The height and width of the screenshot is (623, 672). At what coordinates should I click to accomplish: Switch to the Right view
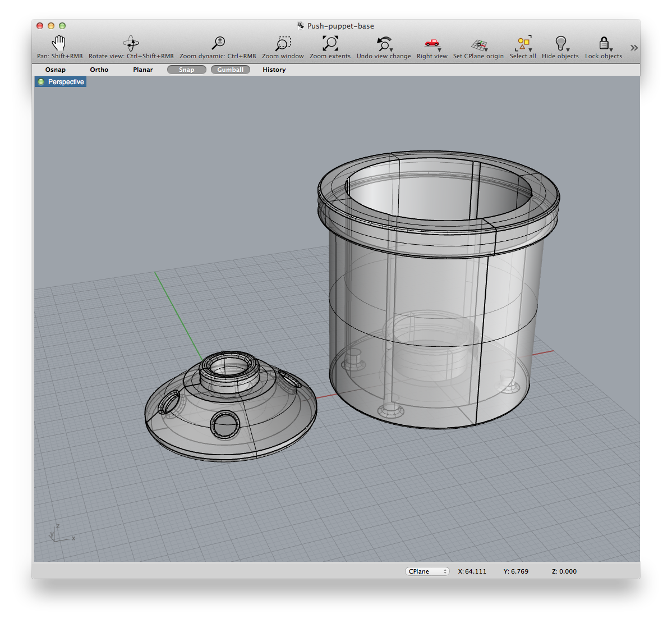(431, 45)
